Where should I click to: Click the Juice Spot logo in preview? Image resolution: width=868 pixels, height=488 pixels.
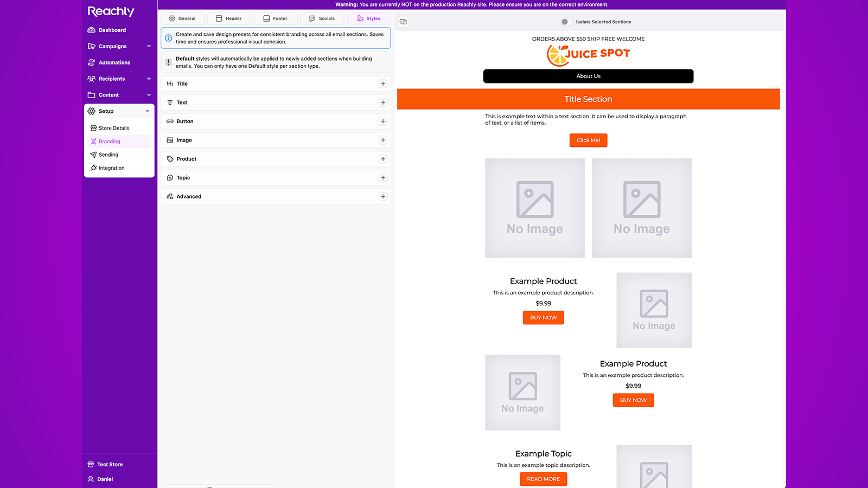tap(589, 55)
